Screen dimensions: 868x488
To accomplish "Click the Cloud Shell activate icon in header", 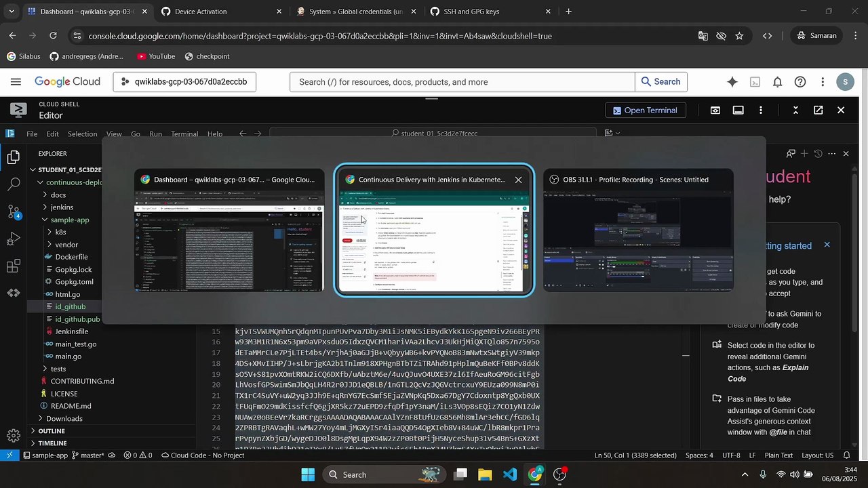I will (755, 82).
